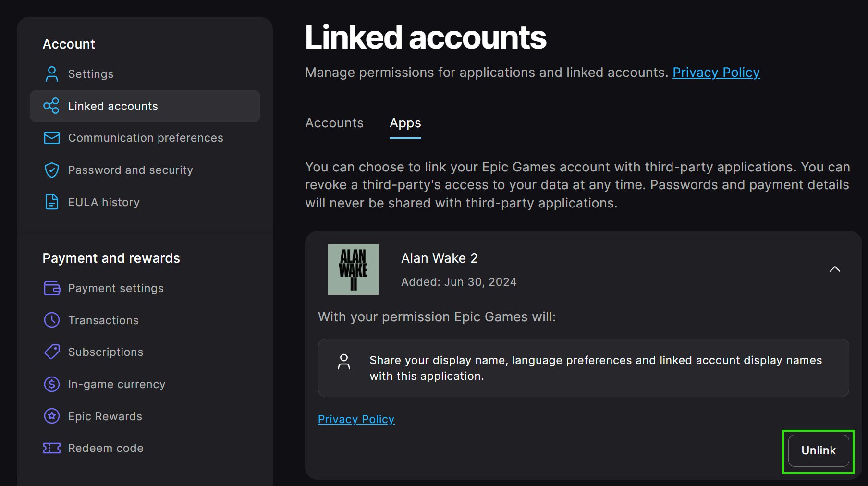Click the Payment settings wallet icon
The height and width of the screenshot is (486, 868).
point(52,288)
